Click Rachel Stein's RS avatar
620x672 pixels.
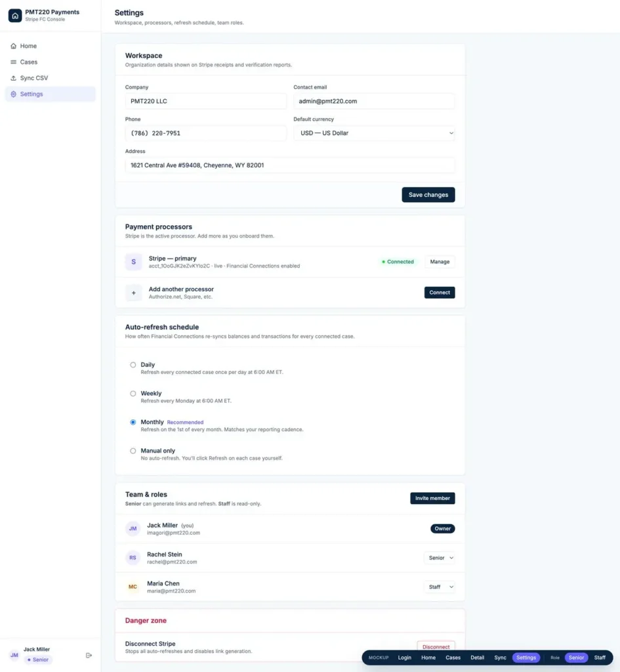click(133, 558)
